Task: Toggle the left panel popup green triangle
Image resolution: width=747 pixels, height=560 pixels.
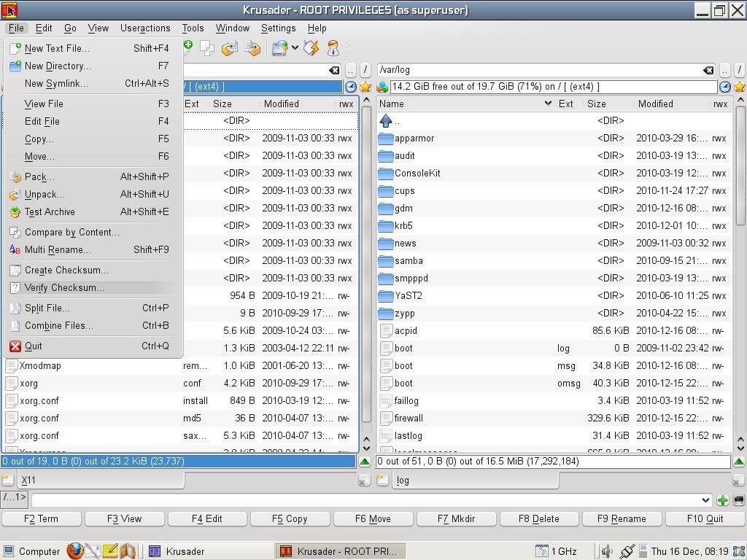Action: (x=365, y=461)
